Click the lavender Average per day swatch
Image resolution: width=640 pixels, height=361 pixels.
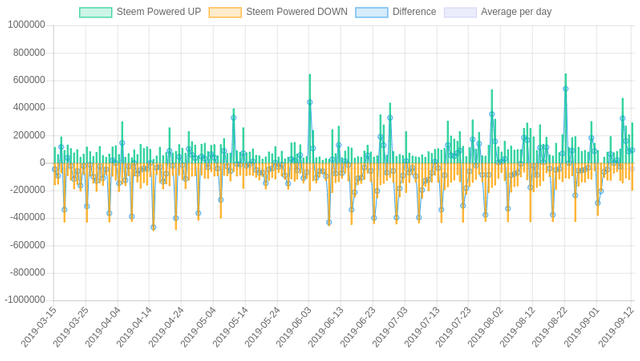tap(460, 12)
